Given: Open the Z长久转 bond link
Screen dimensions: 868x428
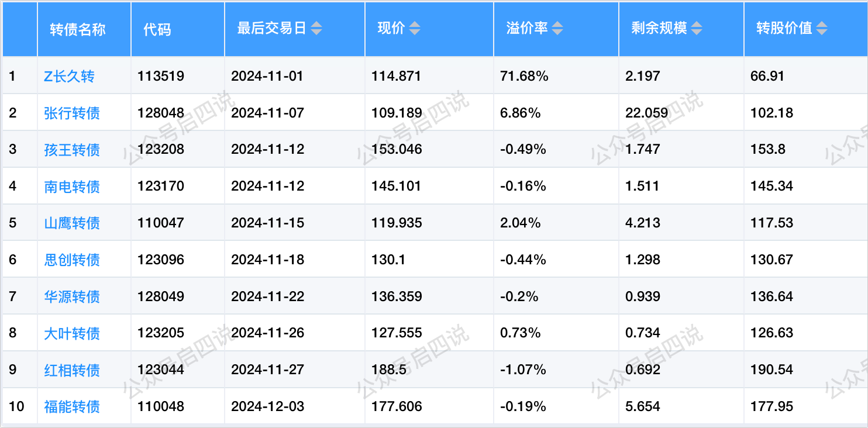Looking at the screenshot, I should click(x=69, y=76).
